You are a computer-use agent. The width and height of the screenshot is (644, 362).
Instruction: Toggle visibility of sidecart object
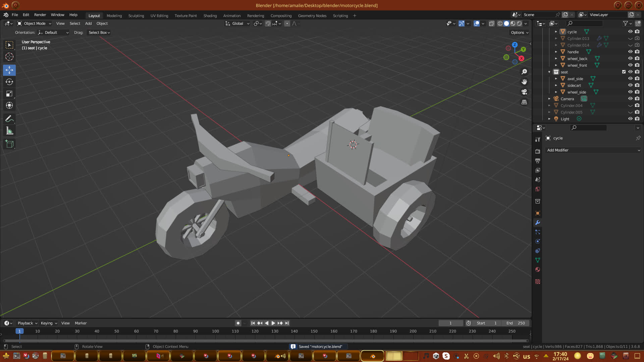(630, 85)
